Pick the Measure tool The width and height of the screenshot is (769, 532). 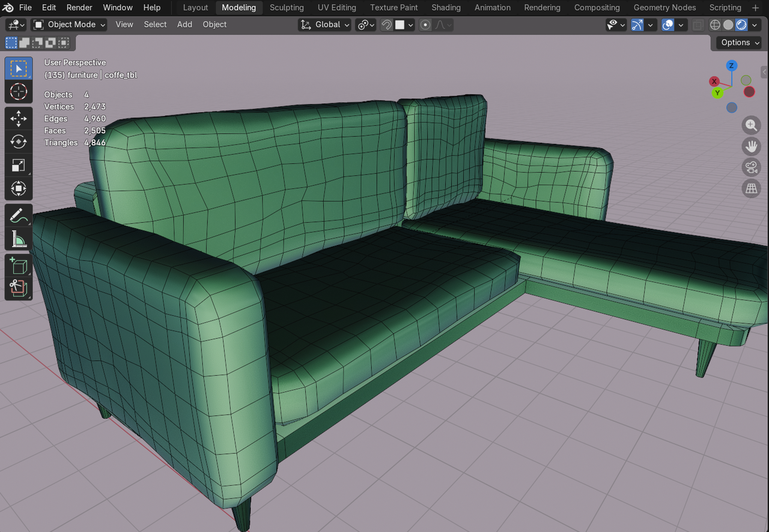(19, 238)
